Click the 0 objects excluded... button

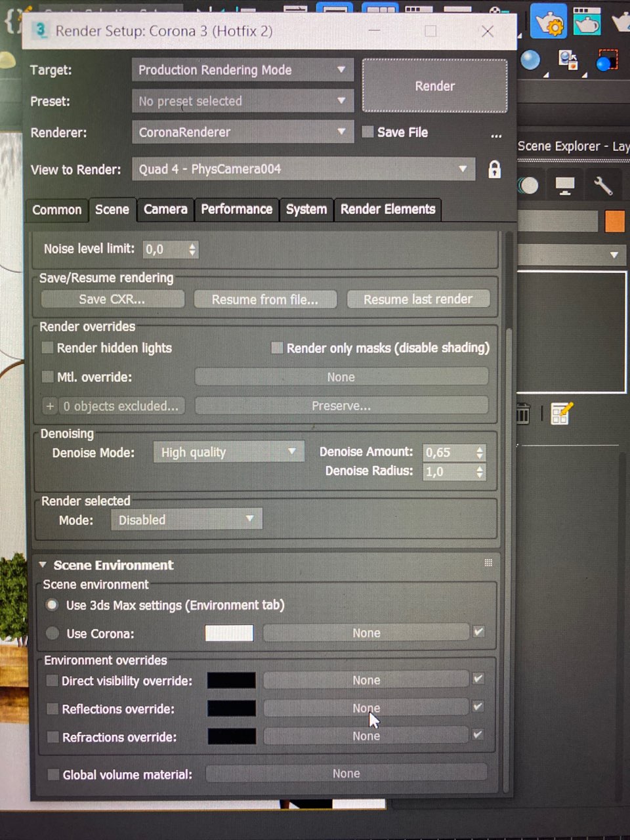pos(121,406)
